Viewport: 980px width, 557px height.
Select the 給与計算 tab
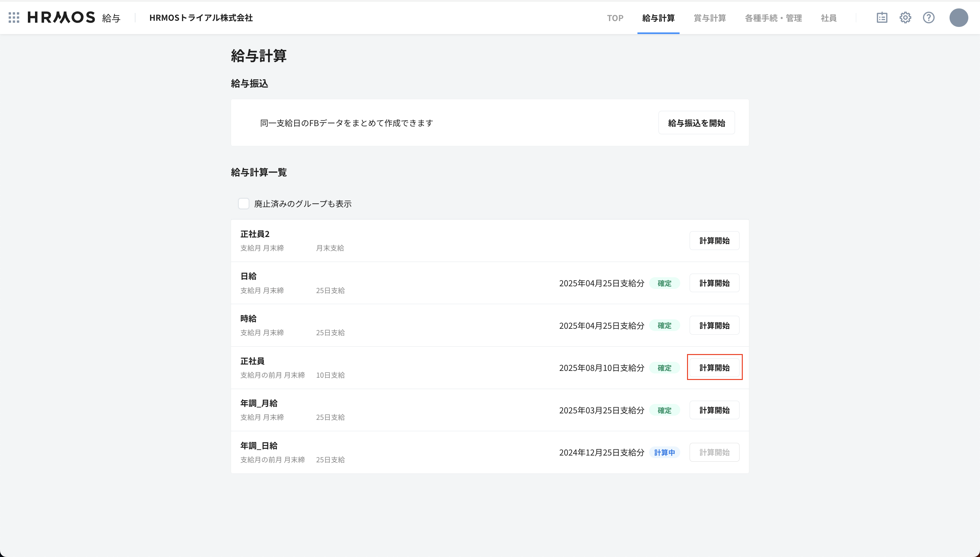(658, 18)
